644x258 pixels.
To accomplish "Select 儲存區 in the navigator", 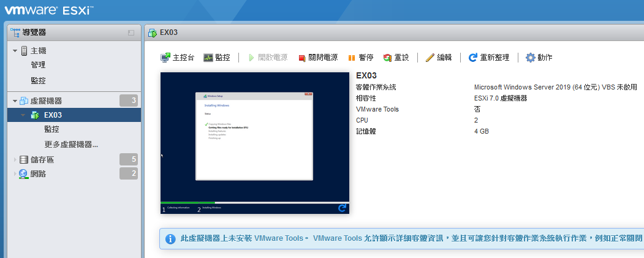I will (42, 160).
